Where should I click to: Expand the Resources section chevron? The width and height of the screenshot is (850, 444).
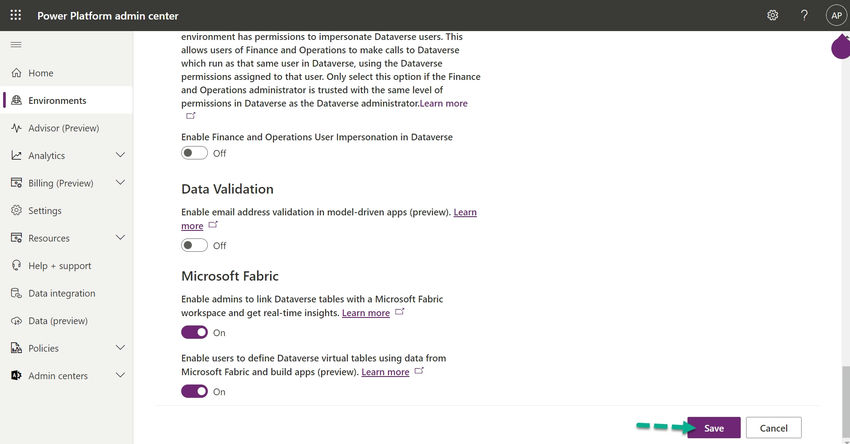pos(120,238)
